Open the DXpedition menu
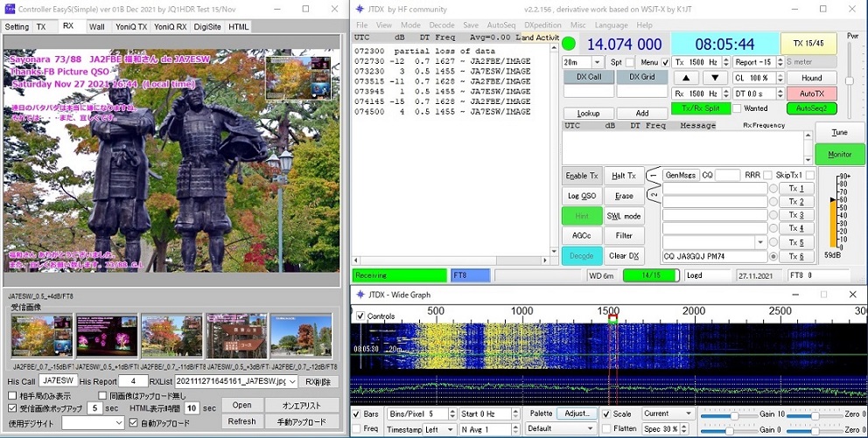 pyautogui.click(x=542, y=24)
